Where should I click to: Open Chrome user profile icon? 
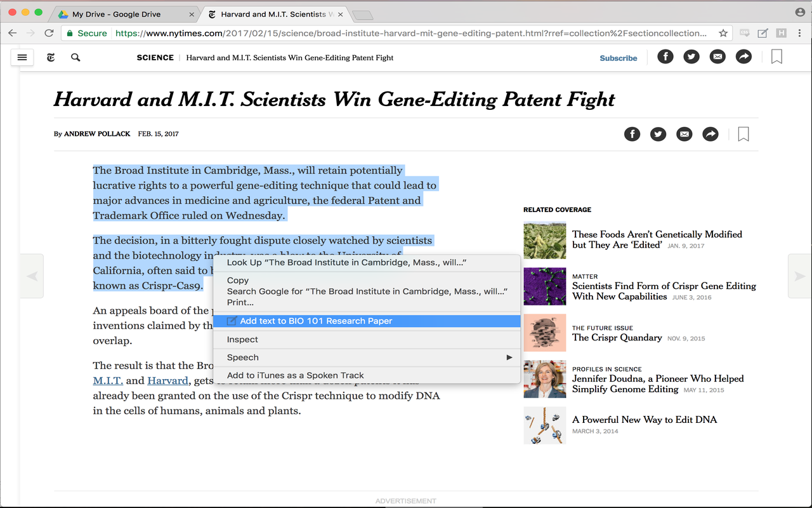pyautogui.click(x=800, y=12)
